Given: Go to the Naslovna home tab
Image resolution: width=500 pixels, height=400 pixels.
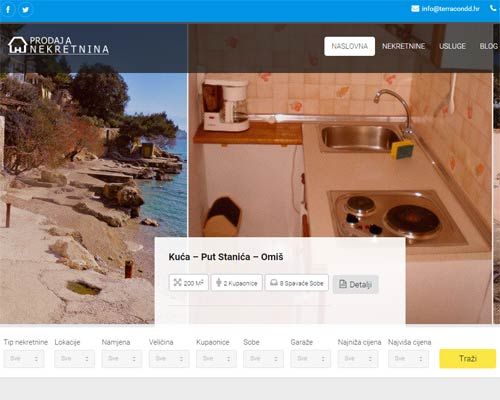Looking at the screenshot, I should [349, 46].
